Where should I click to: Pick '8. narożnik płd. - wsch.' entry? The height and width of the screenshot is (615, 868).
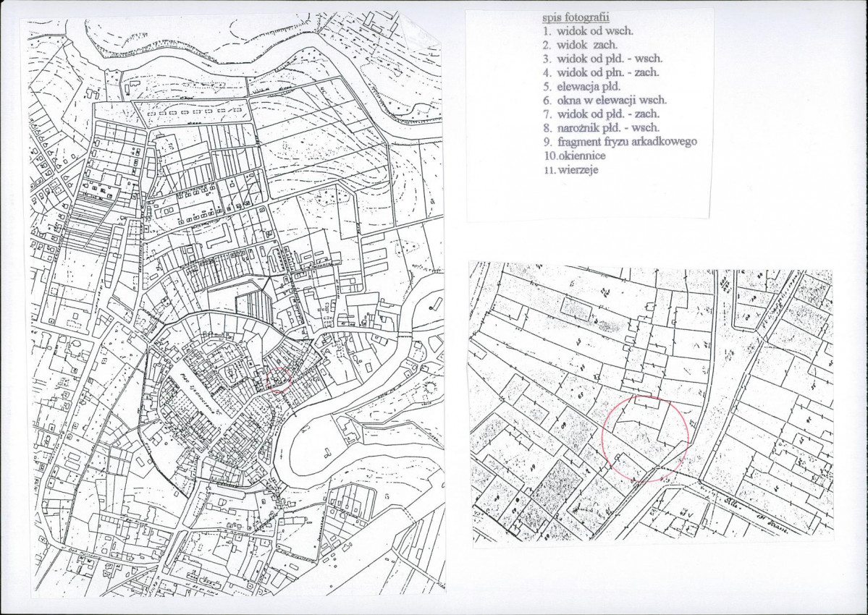(x=601, y=128)
